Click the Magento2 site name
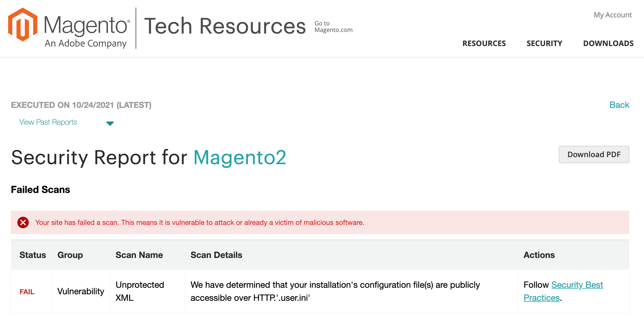 point(240,157)
